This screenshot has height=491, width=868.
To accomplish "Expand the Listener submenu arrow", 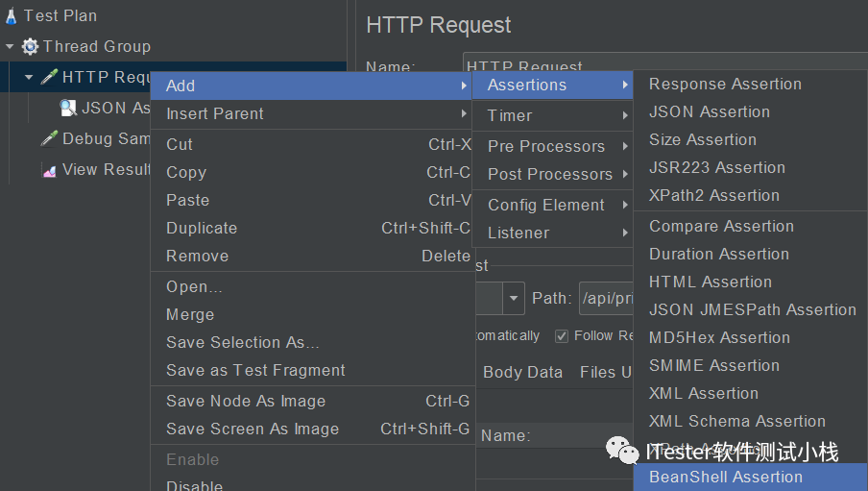I will coord(625,233).
